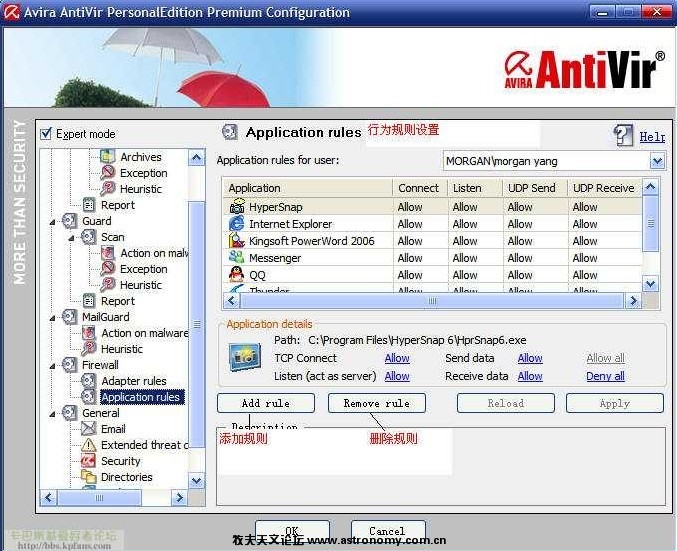
Task: Open the Application rules for user dropdown
Action: (657, 161)
